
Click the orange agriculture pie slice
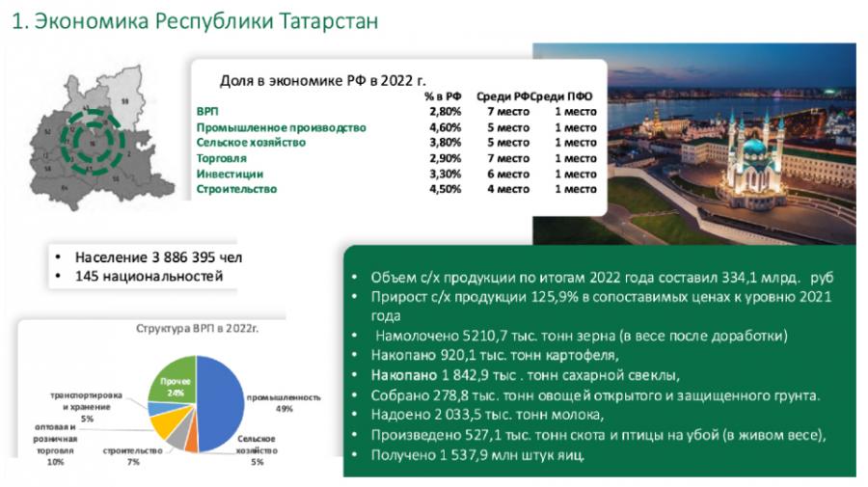(192, 440)
